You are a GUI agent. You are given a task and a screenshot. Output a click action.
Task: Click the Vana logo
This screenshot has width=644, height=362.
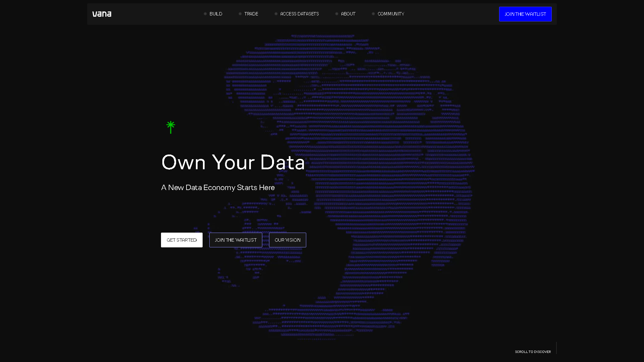point(102,14)
